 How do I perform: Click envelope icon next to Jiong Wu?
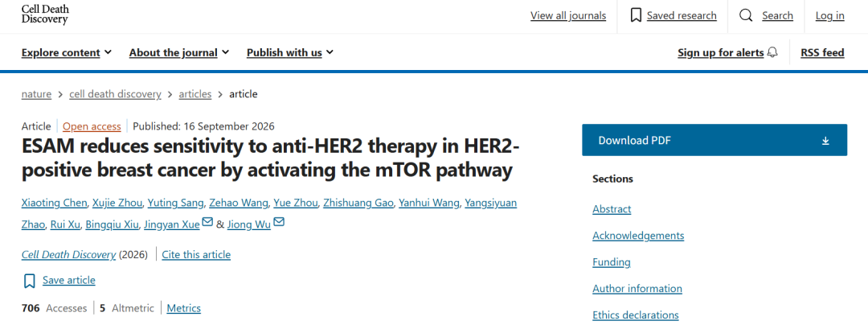279,222
